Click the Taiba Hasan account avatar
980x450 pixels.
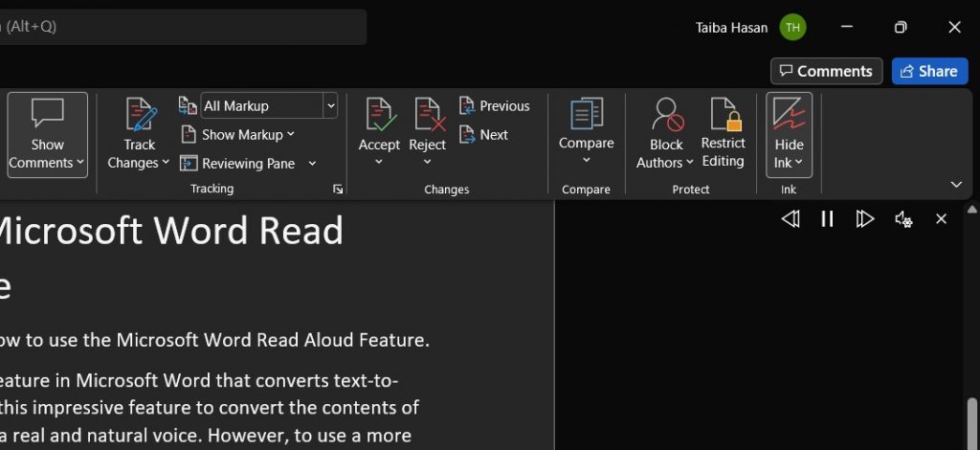tap(792, 28)
